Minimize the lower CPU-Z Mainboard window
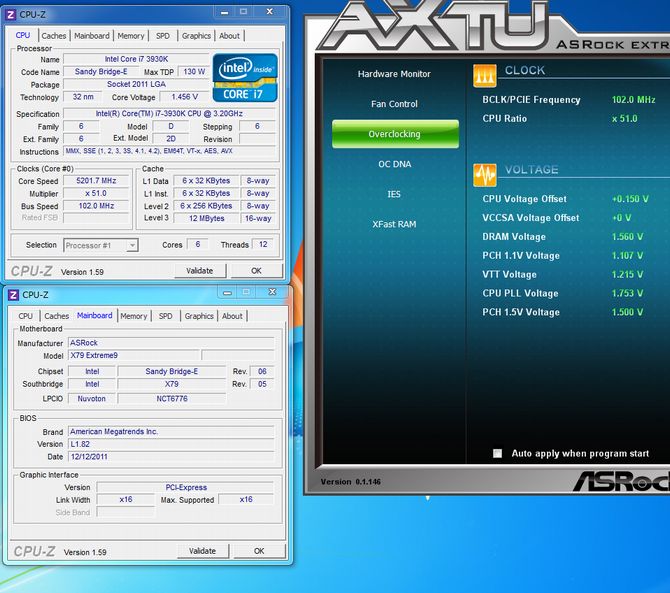Viewport: 670px width, 593px height. click(227, 293)
